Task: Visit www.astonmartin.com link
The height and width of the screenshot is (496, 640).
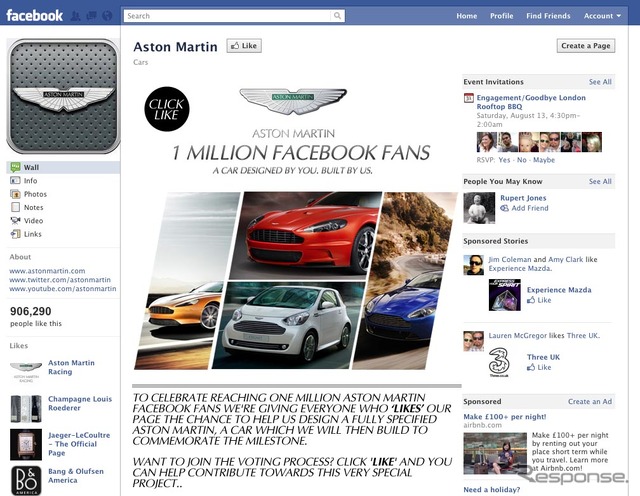Action: coord(47,271)
